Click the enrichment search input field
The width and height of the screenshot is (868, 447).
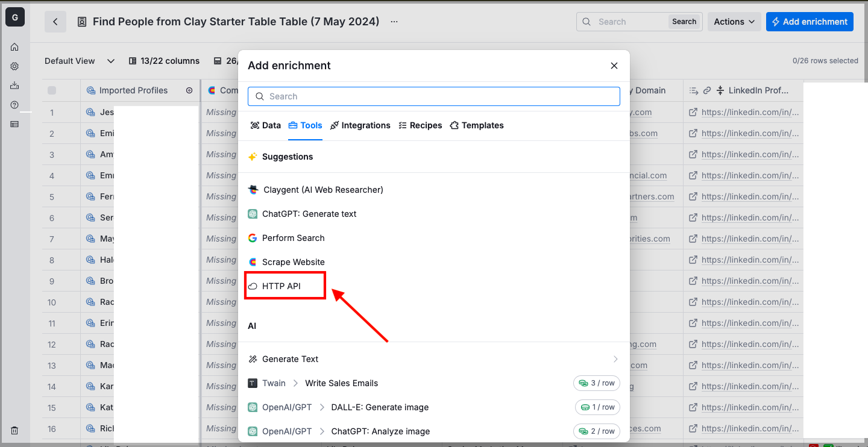click(x=434, y=96)
